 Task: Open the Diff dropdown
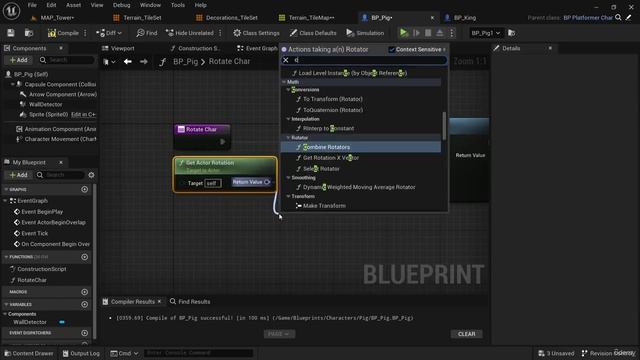(x=109, y=33)
